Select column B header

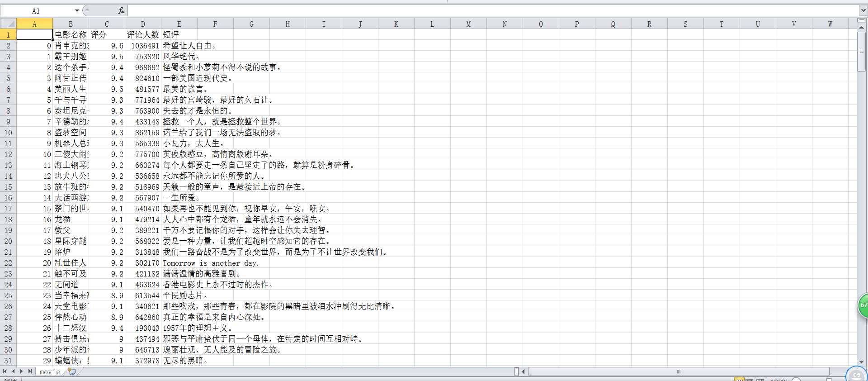pos(71,24)
